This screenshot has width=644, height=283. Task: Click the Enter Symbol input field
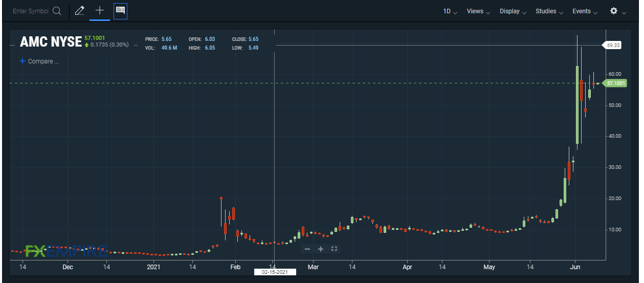[31, 11]
